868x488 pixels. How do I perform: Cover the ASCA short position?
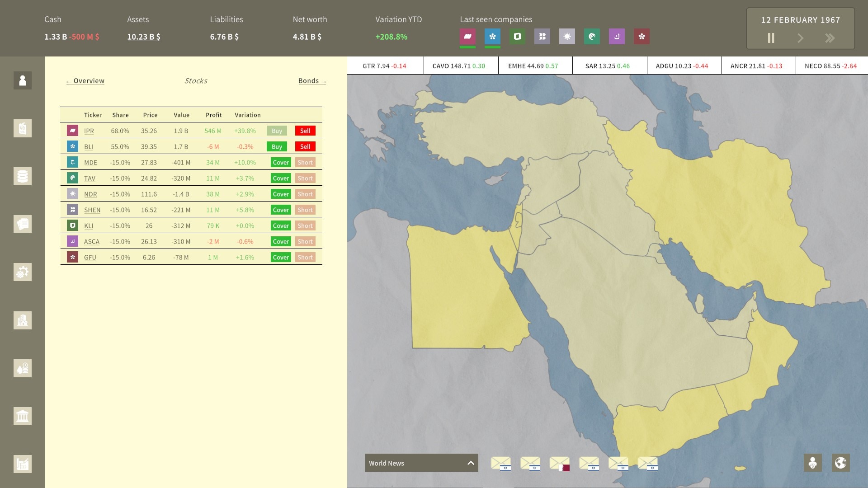click(281, 241)
